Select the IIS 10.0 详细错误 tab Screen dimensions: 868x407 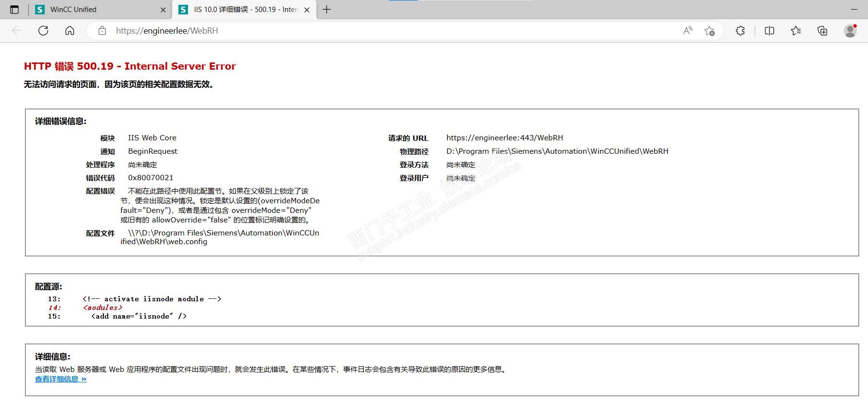click(x=245, y=10)
